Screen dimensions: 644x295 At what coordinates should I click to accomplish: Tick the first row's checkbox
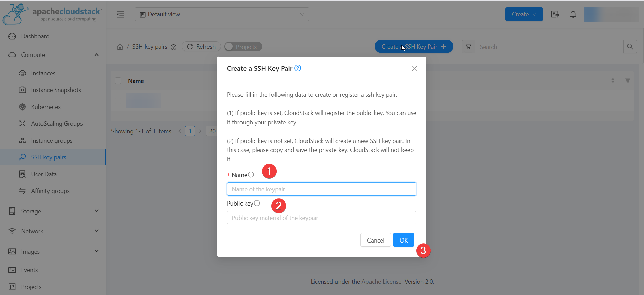[118, 101]
